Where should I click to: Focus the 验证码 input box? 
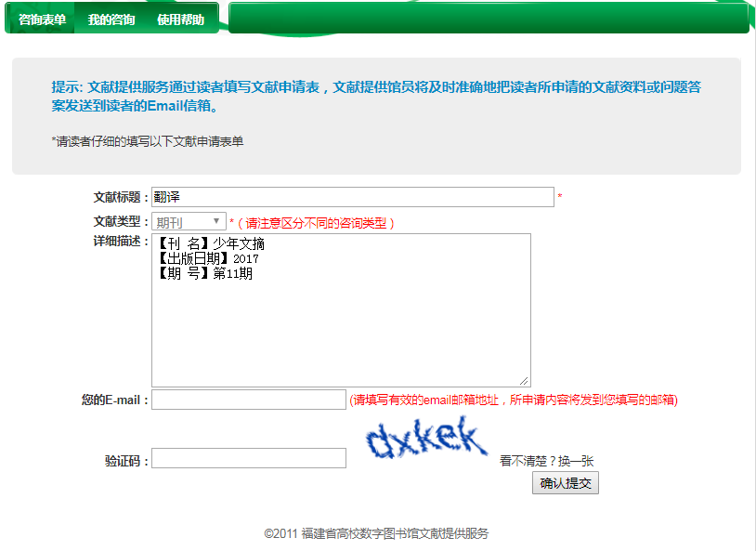point(249,459)
